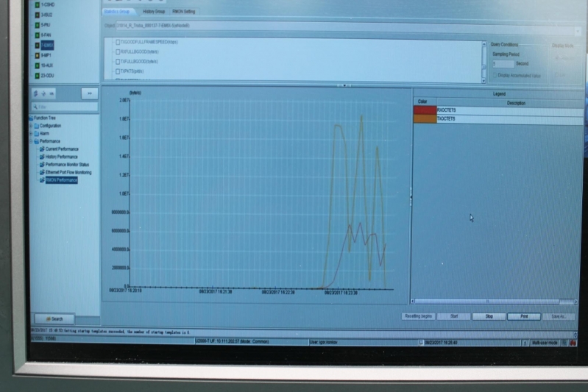Select the 1-CSHD board icon
The width and height of the screenshot is (588, 392).
pyautogui.click(x=37, y=5)
